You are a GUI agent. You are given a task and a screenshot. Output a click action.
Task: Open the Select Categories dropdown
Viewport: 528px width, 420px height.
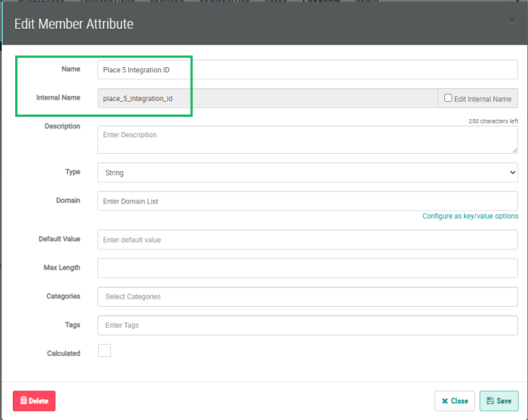click(x=307, y=296)
